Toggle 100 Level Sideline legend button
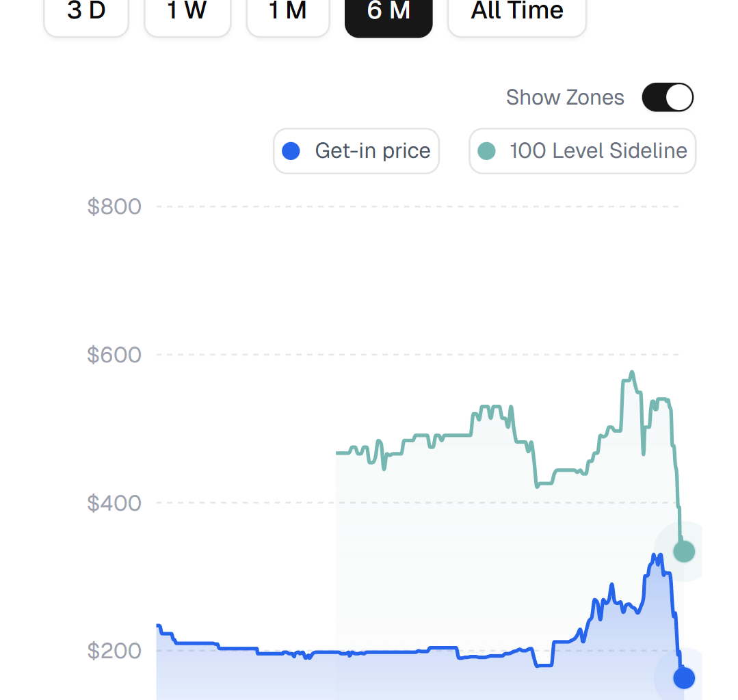This screenshot has height=700, width=738. (x=582, y=151)
